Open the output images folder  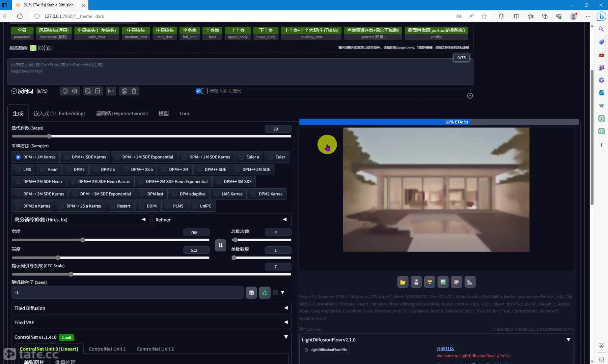coord(403,282)
